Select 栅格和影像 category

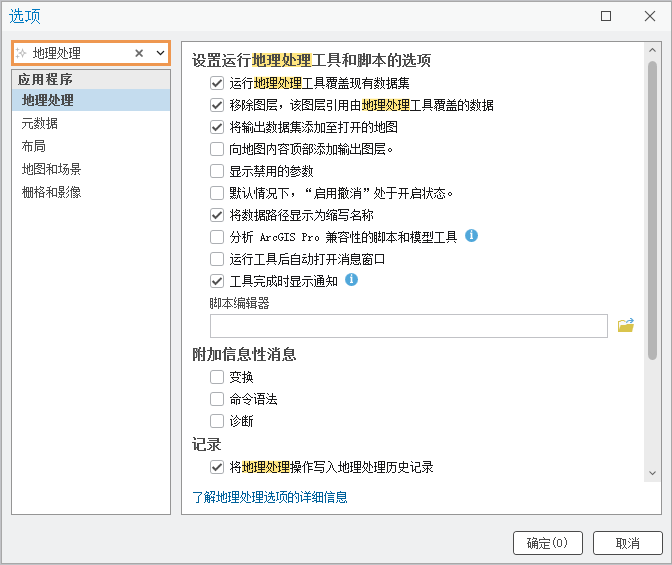tap(52, 192)
